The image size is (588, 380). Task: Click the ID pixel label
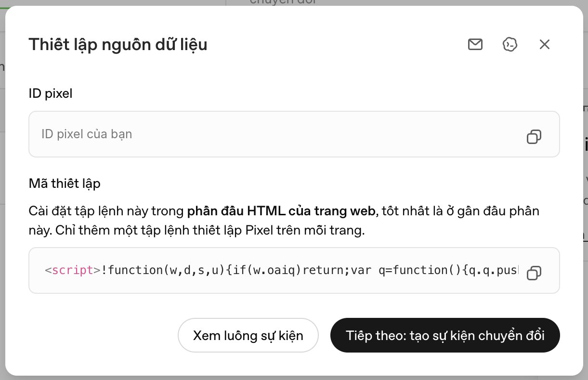click(51, 93)
